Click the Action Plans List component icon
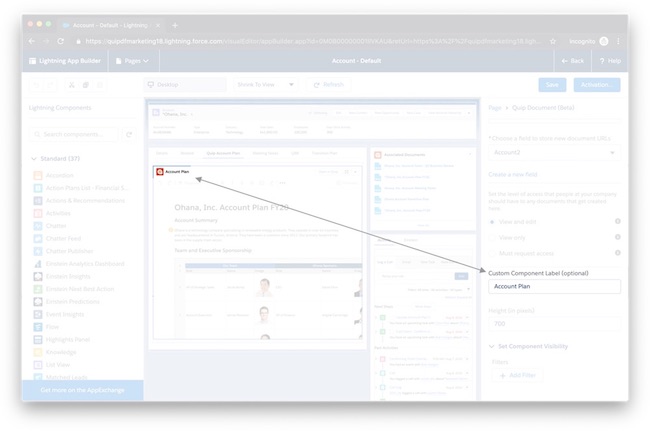This screenshot has height=431, width=650. click(38, 188)
